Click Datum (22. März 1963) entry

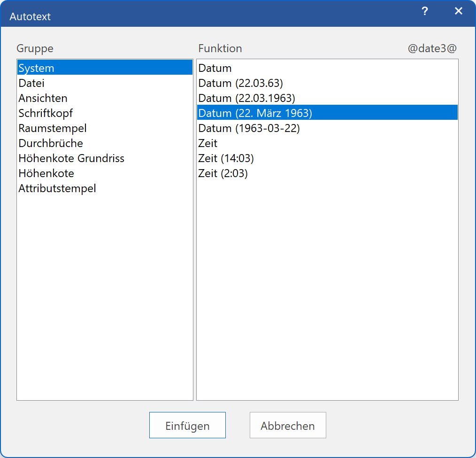[x=255, y=113]
